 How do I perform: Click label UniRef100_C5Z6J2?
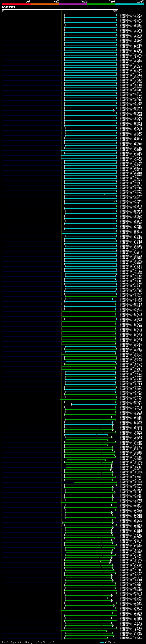click(131, 206)
